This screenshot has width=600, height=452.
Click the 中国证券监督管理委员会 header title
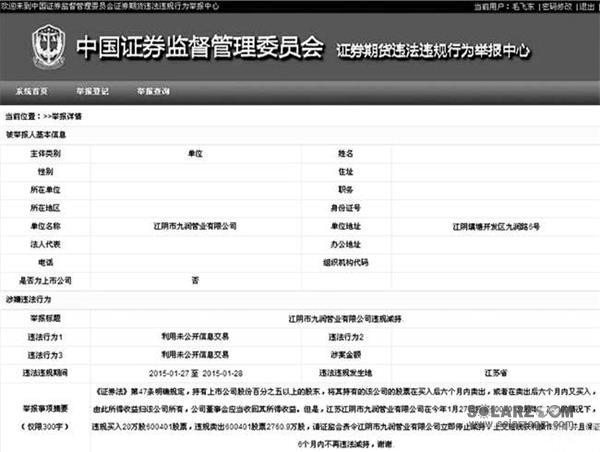coord(200,47)
